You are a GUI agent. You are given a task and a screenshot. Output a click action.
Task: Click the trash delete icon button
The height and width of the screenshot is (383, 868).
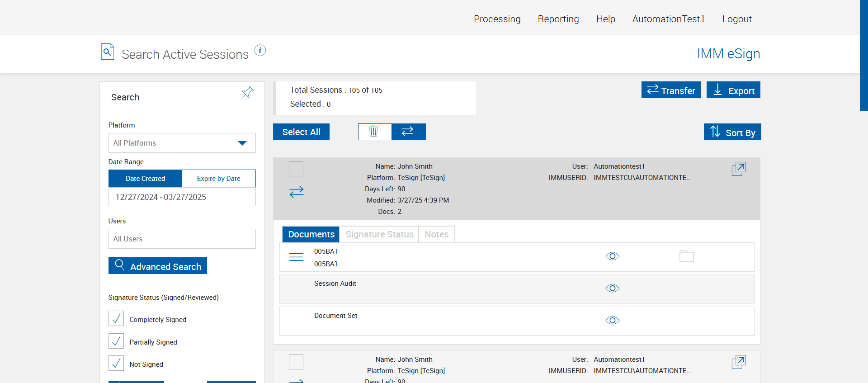[374, 132]
